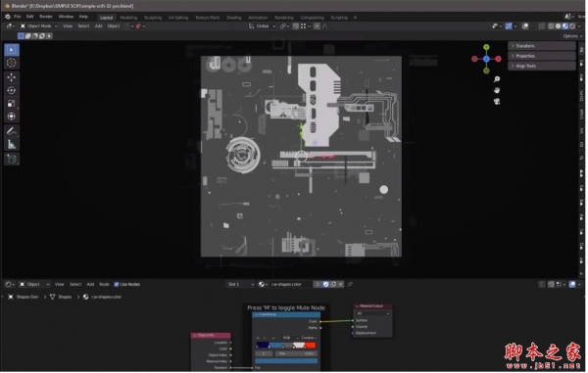Click the new material duplicate icon
Image resolution: width=588 pixels, height=373 pixels.
[333, 285]
